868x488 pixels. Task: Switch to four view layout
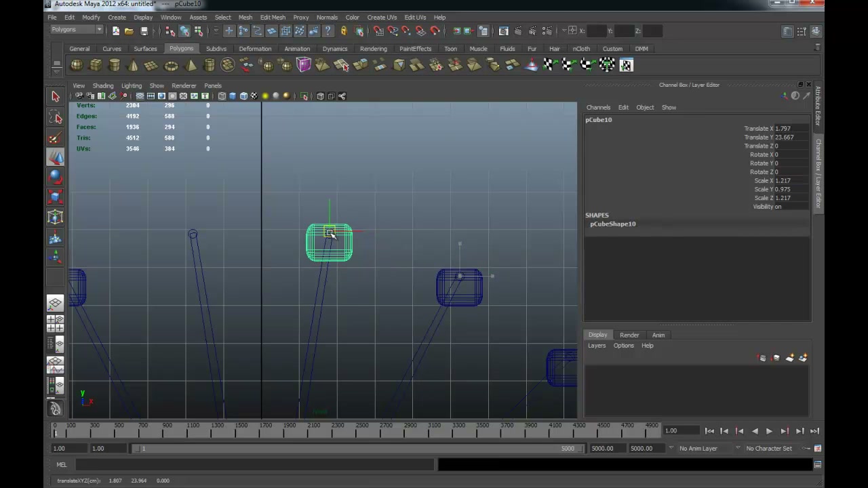(56, 324)
